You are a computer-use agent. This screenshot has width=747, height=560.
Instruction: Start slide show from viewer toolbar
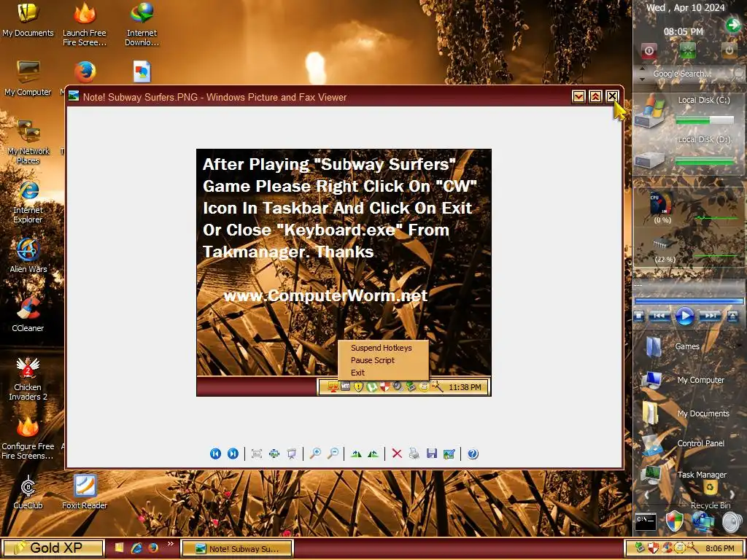pos(292,454)
